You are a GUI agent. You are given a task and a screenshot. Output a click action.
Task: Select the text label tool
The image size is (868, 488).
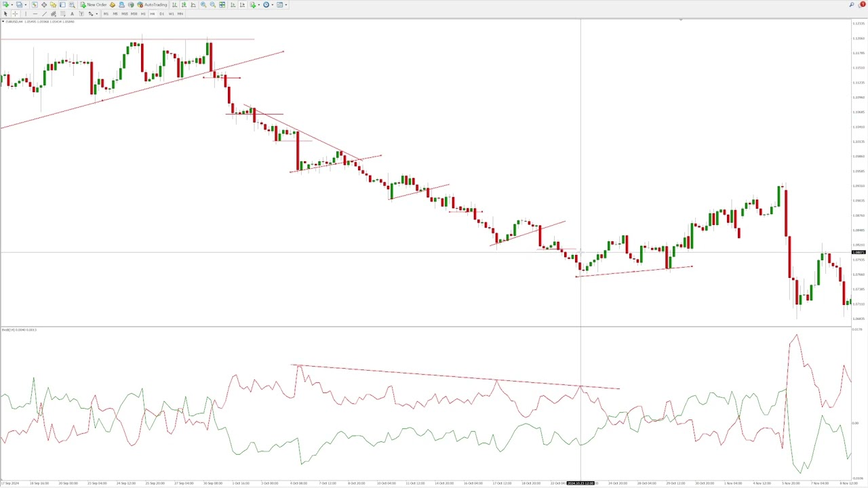pyautogui.click(x=81, y=14)
